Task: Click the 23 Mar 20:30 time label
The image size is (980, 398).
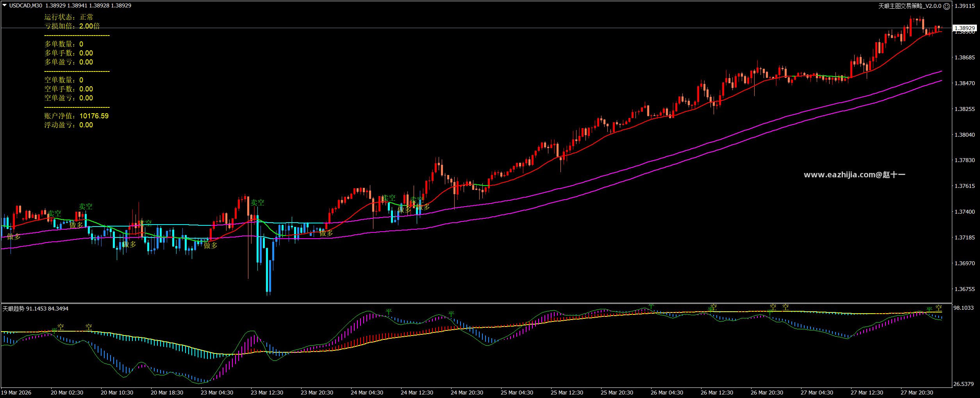Action: click(317, 393)
